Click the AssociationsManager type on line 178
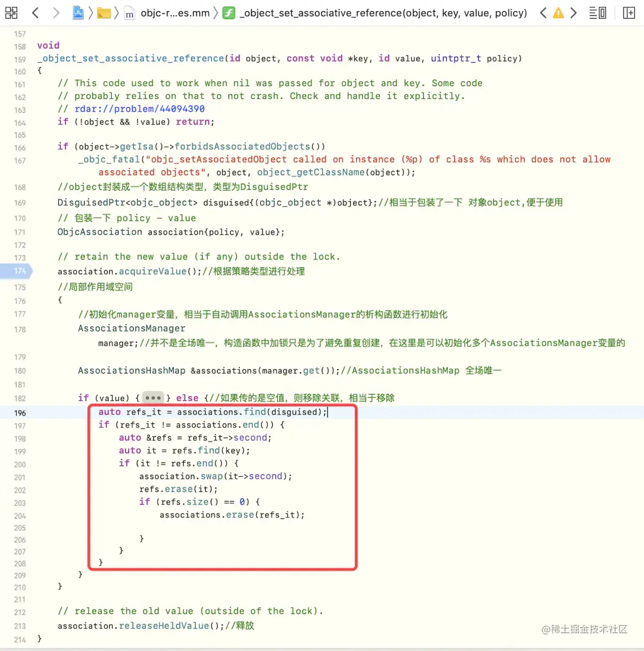The height and width of the screenshot is (651, 644). tap(131, 328)
